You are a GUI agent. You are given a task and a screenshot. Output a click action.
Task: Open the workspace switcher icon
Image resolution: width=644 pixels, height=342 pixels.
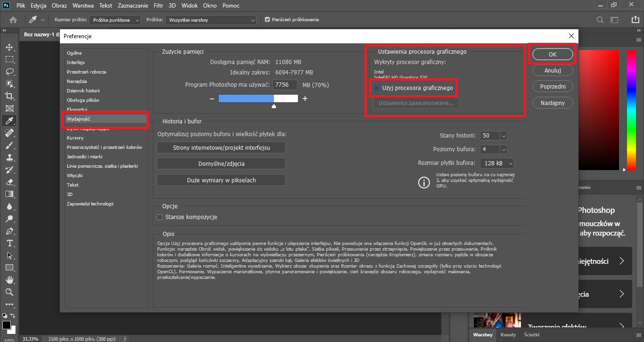coord(614,20)
